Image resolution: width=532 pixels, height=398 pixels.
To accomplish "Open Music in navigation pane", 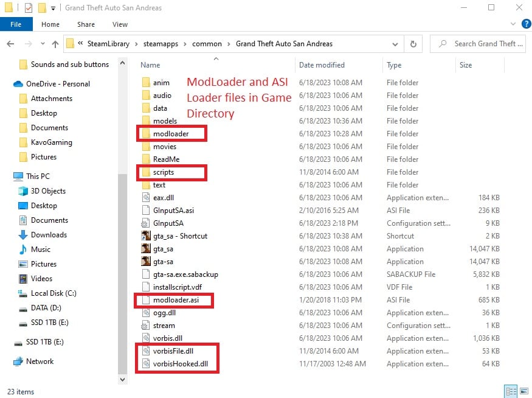I will pyautogui.click(x=34, y=250).
